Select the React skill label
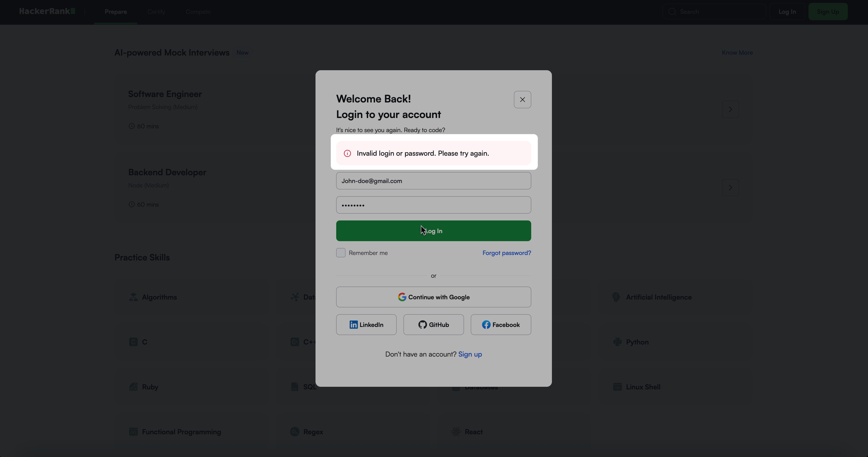 pos(473,432)
